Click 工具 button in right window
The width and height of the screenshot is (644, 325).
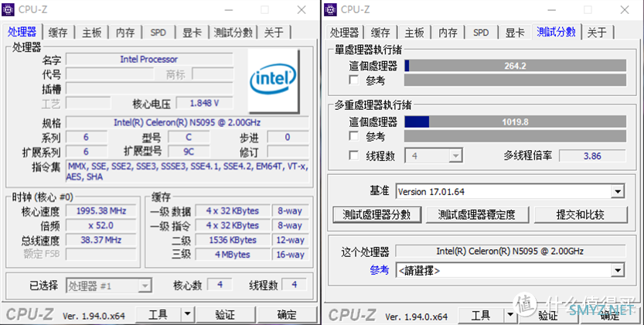(x=481, y=316)
